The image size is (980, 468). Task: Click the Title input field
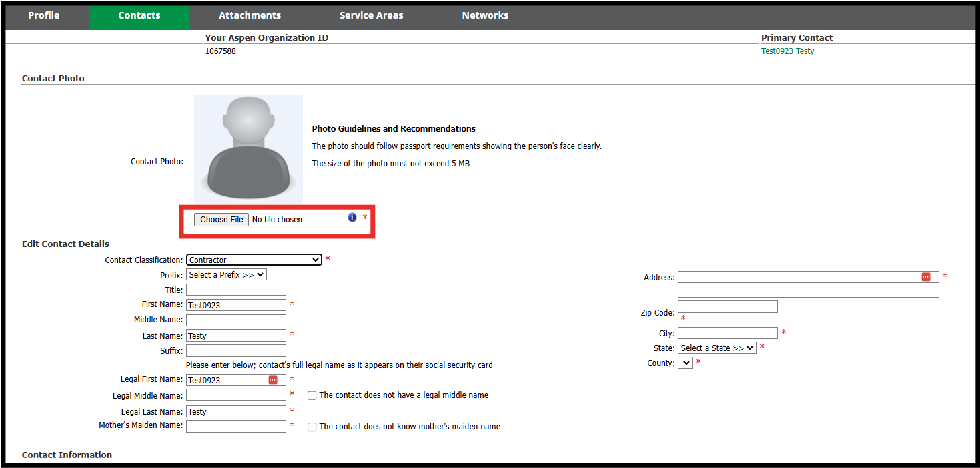click(236, 290)
